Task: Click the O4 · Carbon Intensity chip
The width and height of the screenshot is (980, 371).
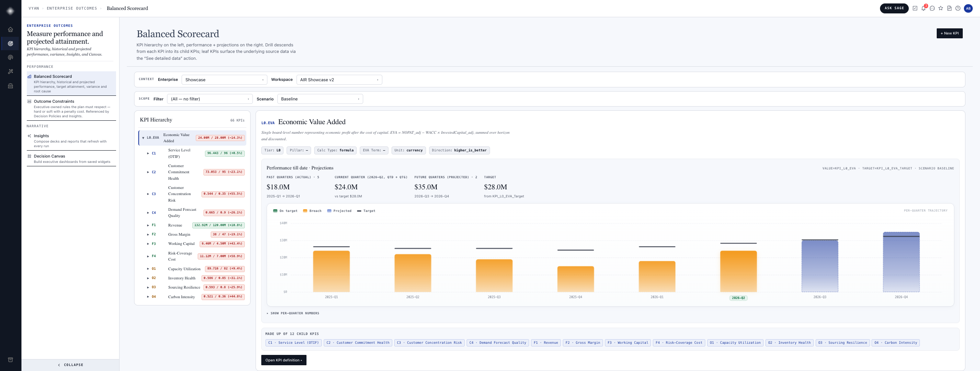Action: (x=896, y=343)
